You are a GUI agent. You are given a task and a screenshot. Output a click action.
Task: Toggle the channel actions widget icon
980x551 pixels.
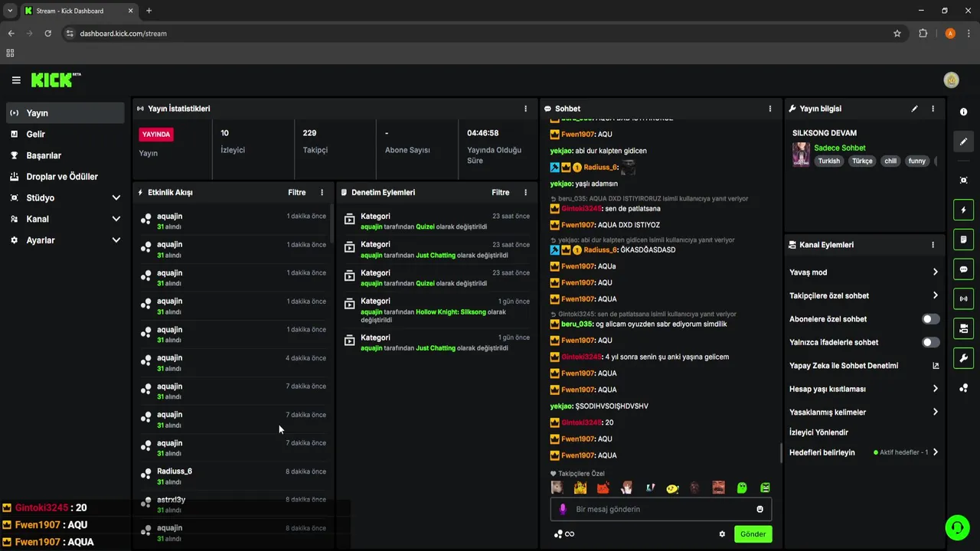tap(963, 328)
